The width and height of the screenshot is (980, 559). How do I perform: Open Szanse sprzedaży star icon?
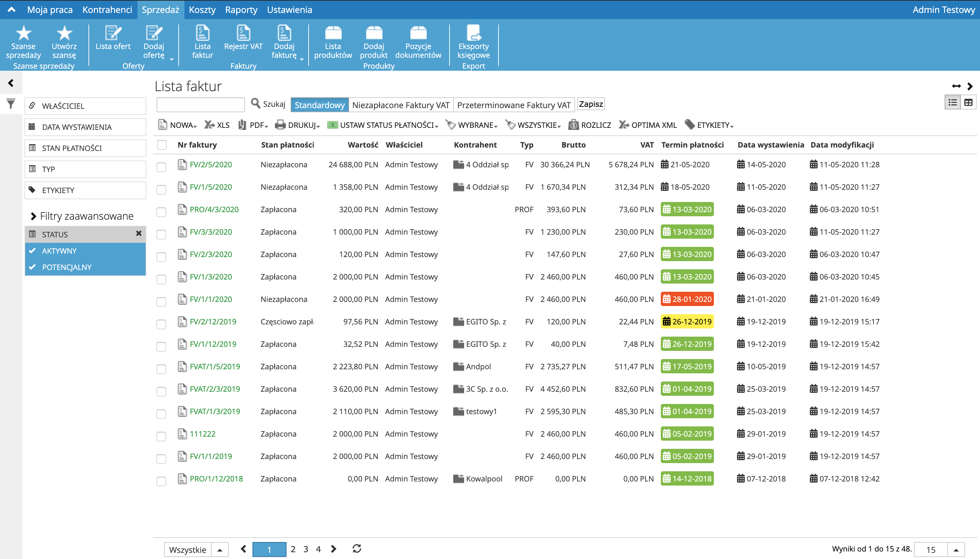click(23, 33)
